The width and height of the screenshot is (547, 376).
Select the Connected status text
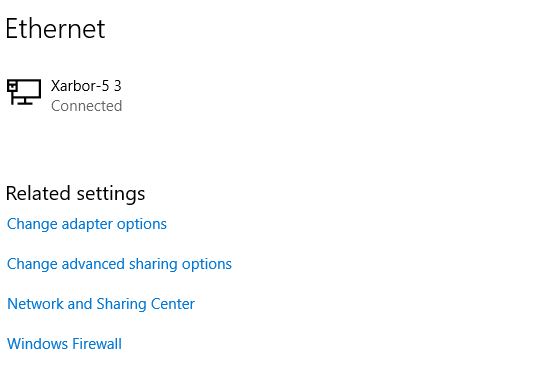(87, 106)
